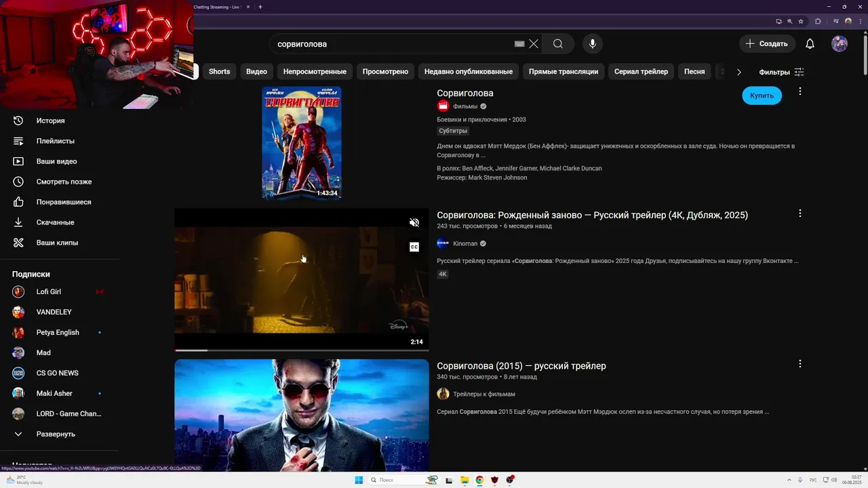Click into the YouTube search field
This screenshot has height=488, width=868.
(x=393, y=44)
